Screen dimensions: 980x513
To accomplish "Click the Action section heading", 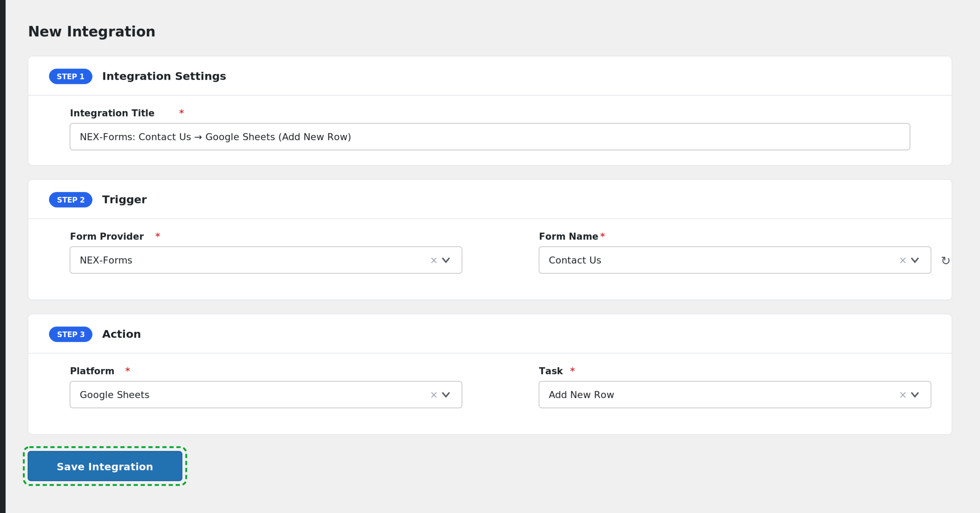I will (x=121, y=334).
